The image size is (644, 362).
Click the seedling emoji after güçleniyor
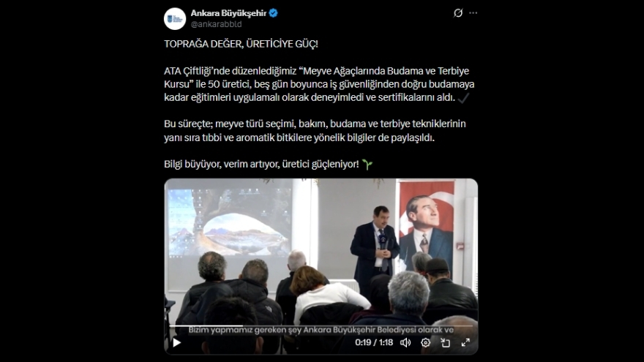point(367,165)
